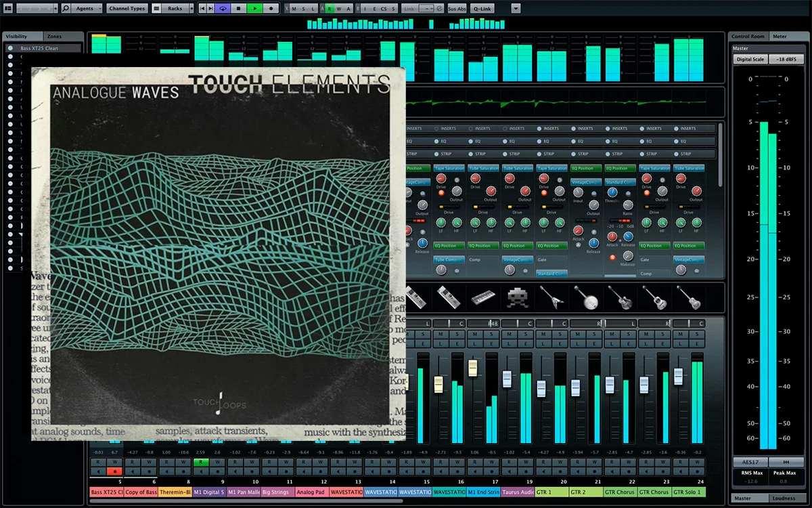Toggle monitor button on Bass XT25 channel
The image size is (812, 508).
pos(97,471)
